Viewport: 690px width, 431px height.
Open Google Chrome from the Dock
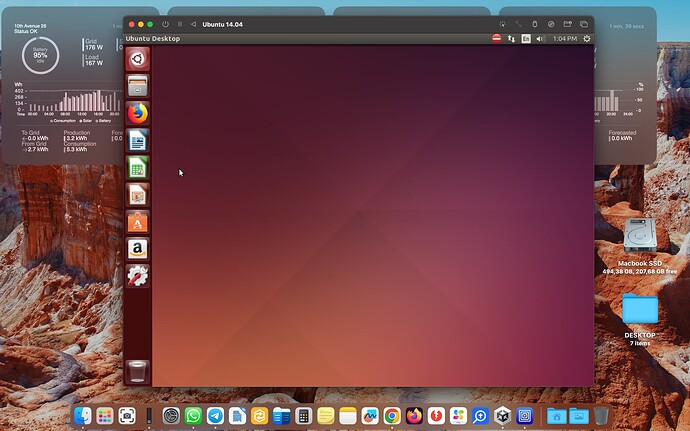pyautogui.click(x=392, y=416)
